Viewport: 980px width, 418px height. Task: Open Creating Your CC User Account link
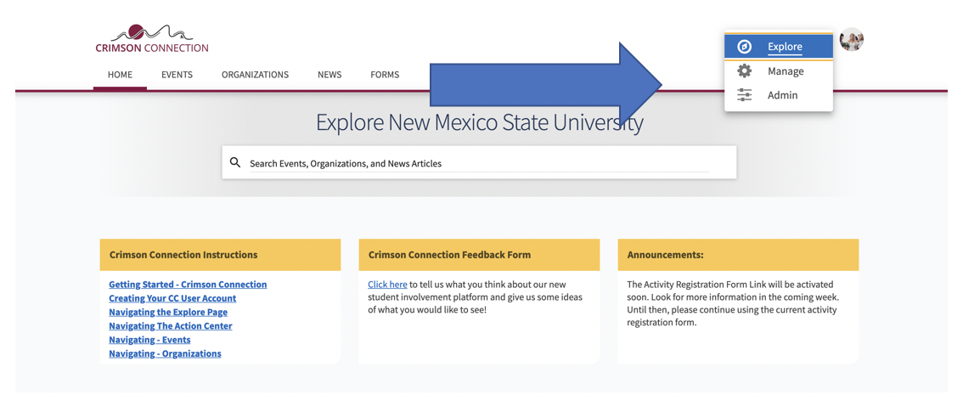pos(172,298)
